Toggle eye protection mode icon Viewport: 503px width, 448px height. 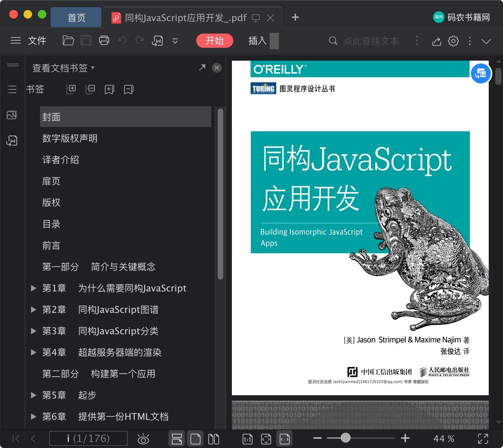click(x=143, y=439)
